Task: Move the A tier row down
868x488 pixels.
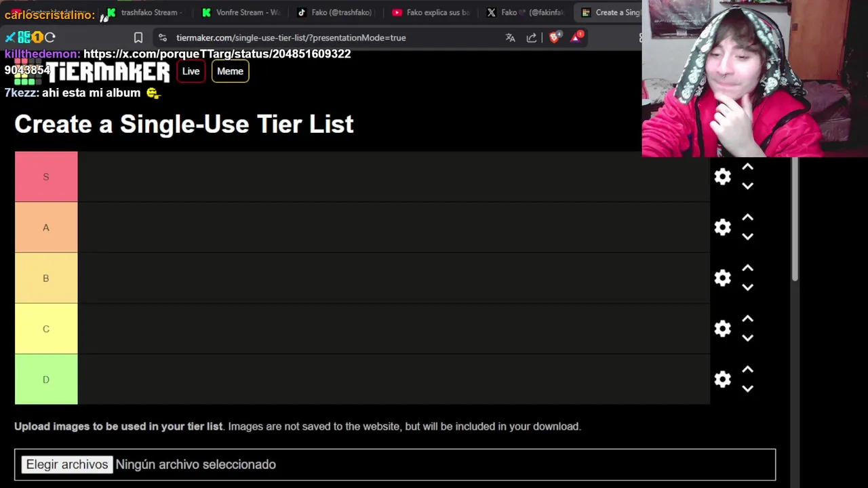Action: click(x=747, y=237)
